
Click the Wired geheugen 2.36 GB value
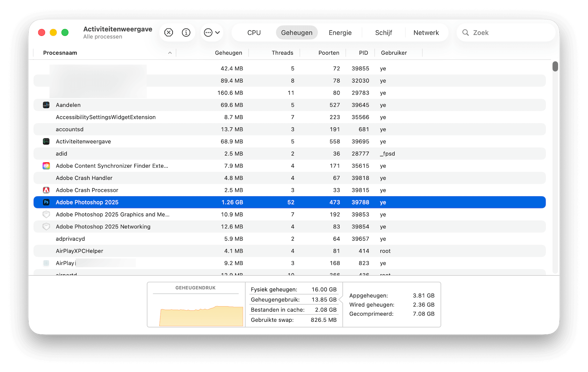(x=424, y=305)
